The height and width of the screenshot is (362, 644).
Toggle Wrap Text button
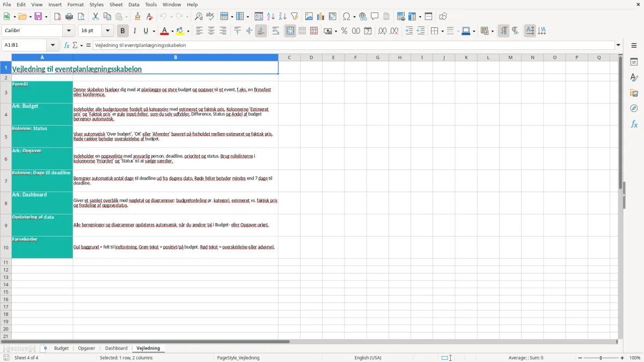pyautogui.click(x=276, y=31)
